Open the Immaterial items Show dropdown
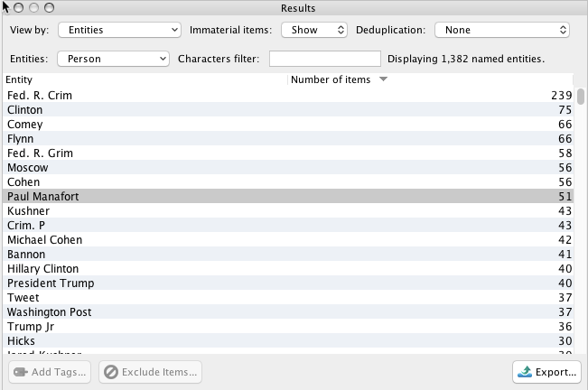Screen dimensions: 588x390 (314, 30)
